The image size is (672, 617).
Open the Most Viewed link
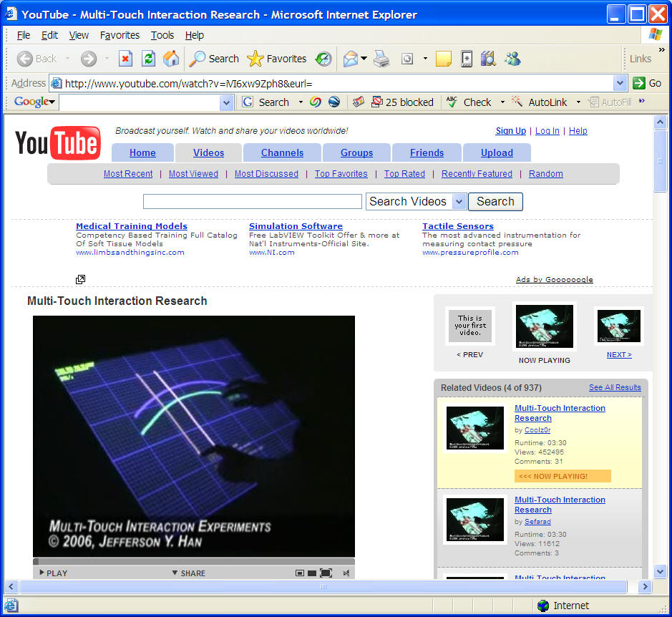click(193, 174)
